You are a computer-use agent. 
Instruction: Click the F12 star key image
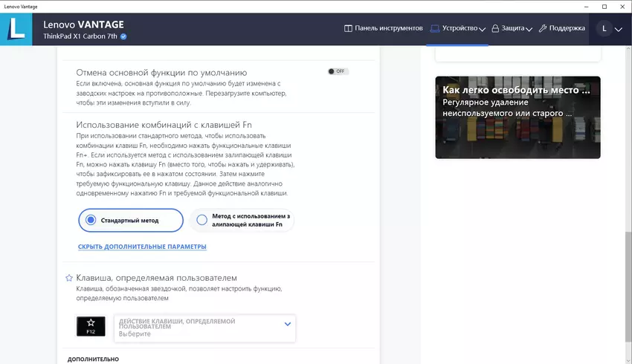(91, 325)
